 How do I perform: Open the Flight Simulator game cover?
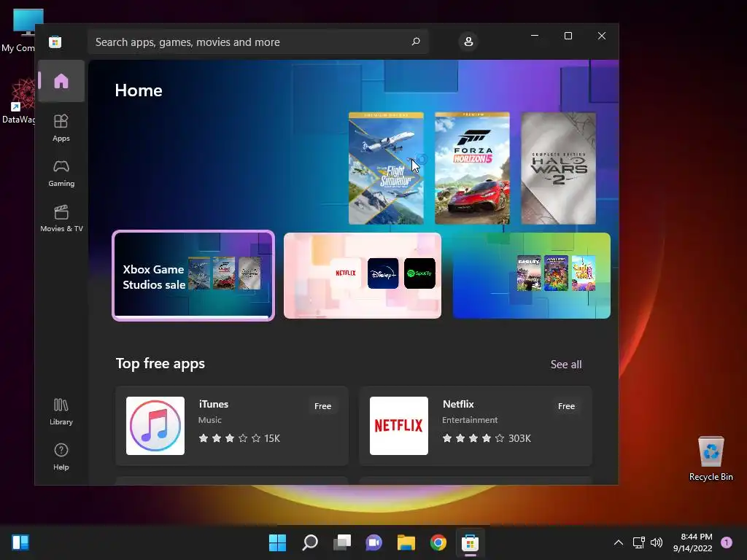386,168
